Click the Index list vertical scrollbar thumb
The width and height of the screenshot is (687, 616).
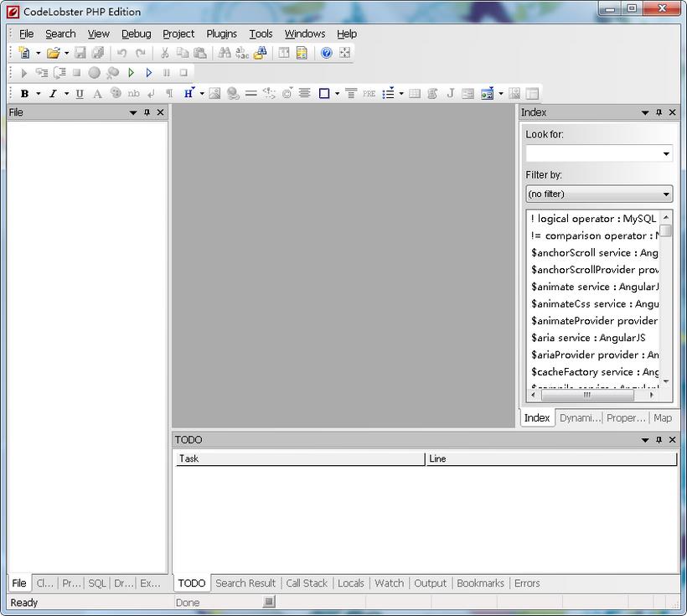pos(666,230)
